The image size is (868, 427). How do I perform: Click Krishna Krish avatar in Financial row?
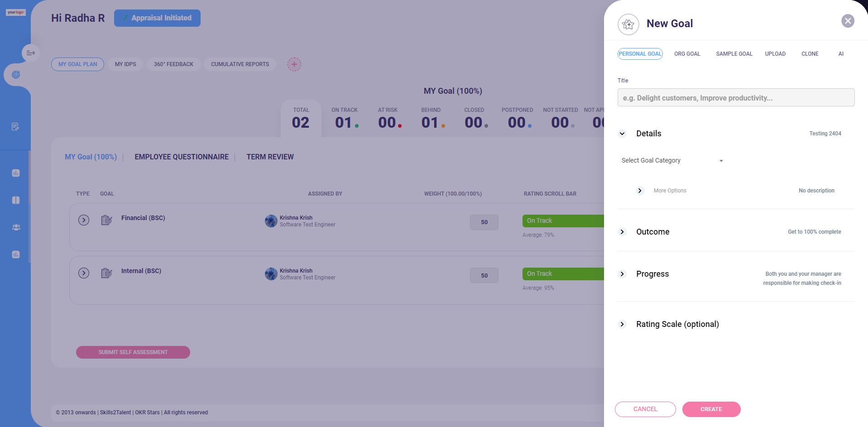coord(271,221)
